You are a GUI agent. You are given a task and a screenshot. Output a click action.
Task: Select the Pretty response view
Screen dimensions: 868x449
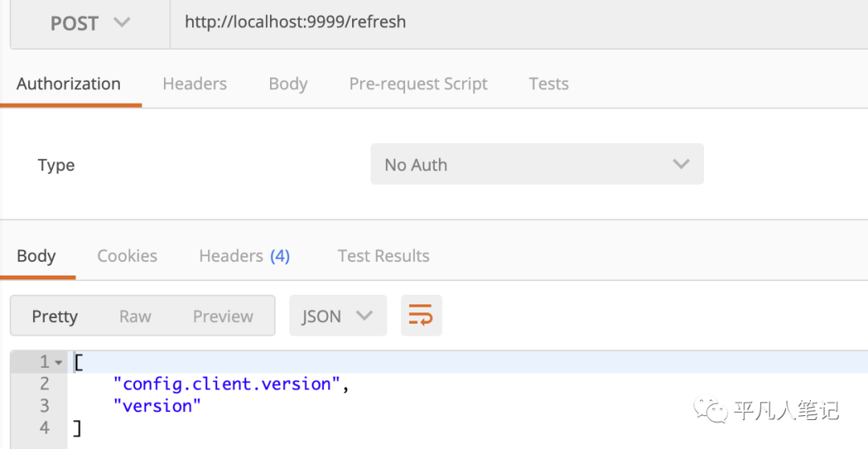pos(55,316)
